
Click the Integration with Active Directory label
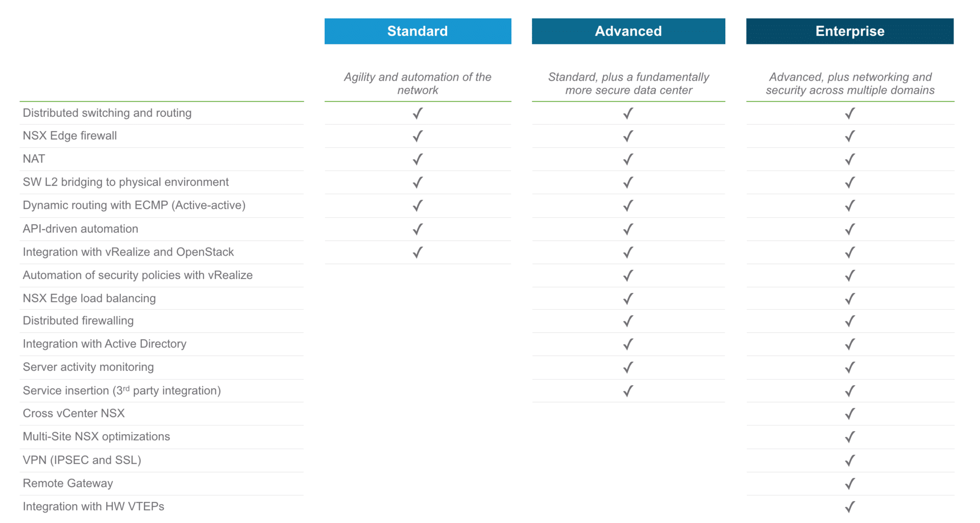(105, 344)
